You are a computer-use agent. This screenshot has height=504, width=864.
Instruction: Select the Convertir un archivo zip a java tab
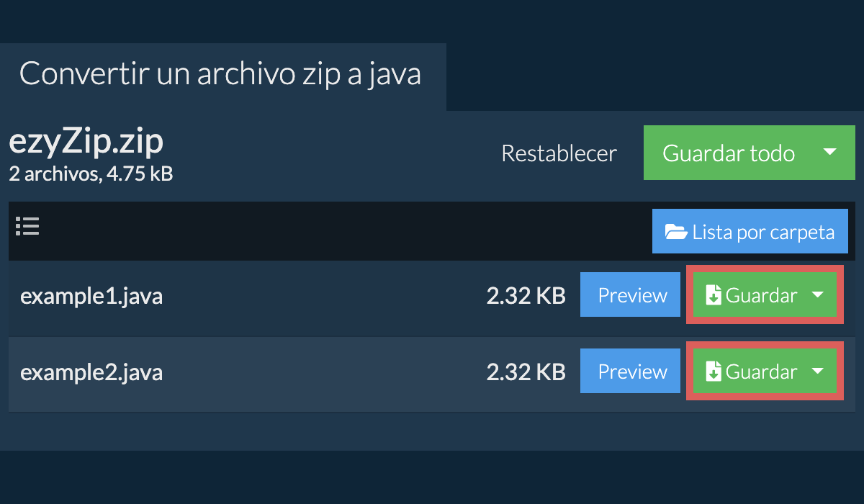click(220, 74)
